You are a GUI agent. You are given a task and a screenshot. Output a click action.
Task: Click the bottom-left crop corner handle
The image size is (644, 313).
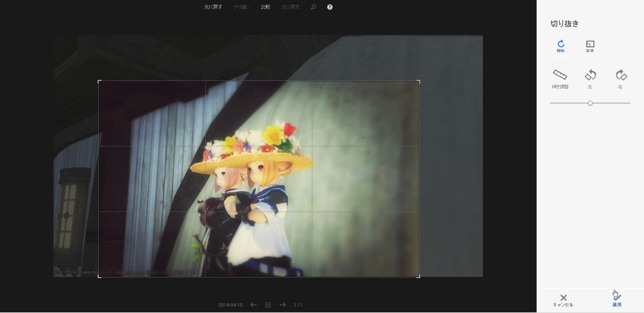click(99, 276)
